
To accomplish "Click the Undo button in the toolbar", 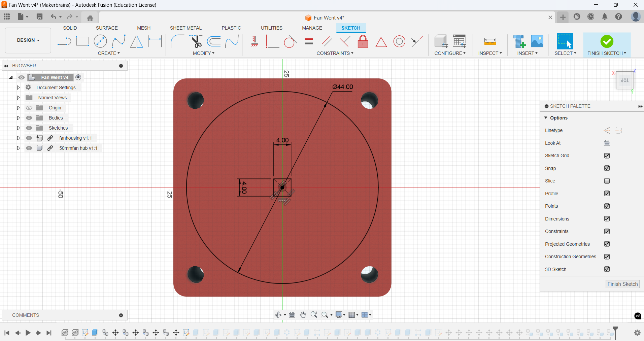I will click(54, 17).
